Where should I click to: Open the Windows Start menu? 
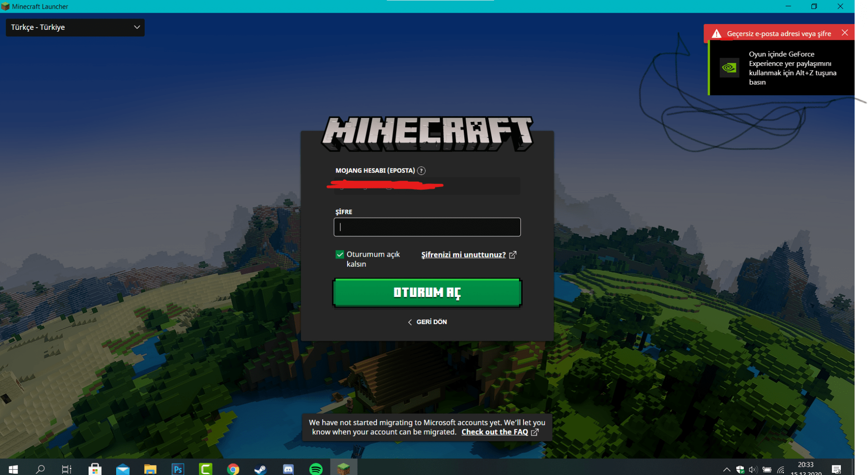pyautogui.click(x=13, y=469)
